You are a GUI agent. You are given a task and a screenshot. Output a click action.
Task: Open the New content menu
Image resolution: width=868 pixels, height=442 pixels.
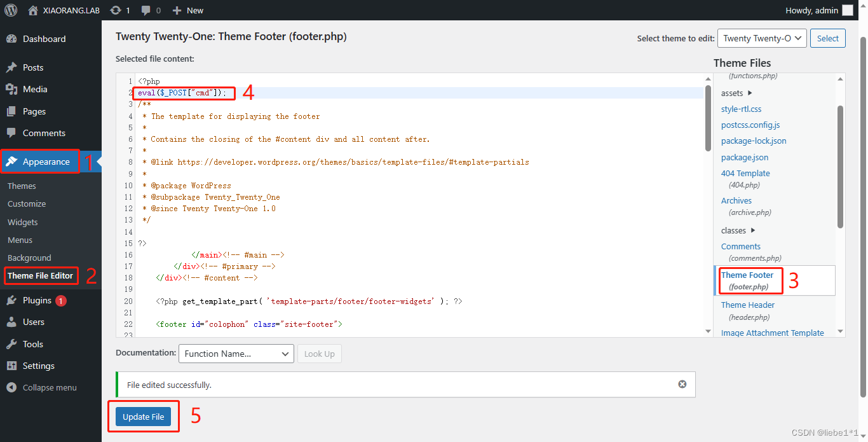click(x=187, y=10)
